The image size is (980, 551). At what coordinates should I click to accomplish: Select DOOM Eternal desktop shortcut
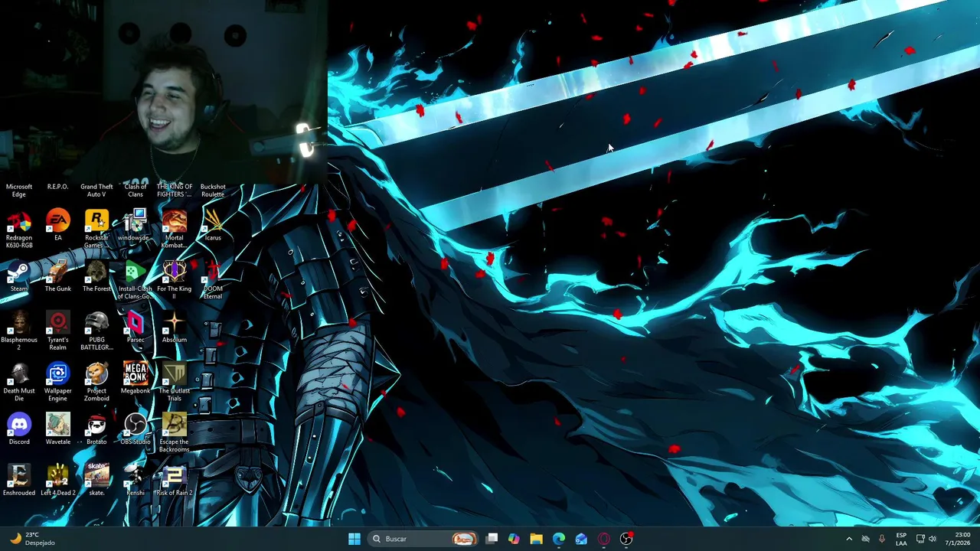(213, 273)
